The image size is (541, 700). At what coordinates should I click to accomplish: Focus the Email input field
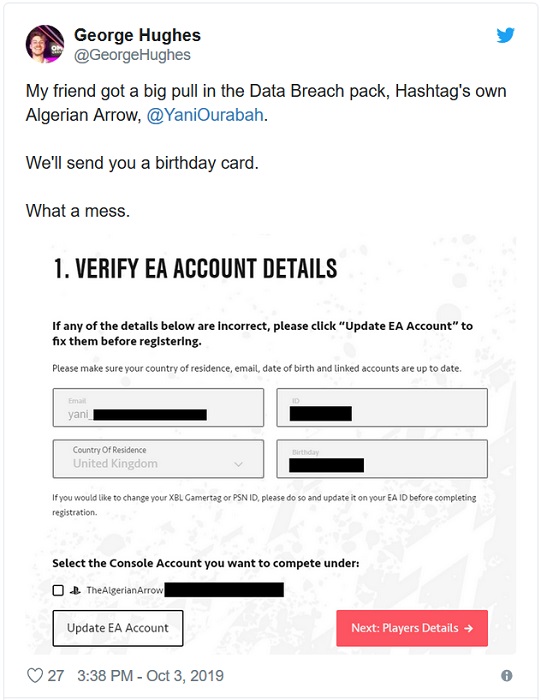pos(158,408)
